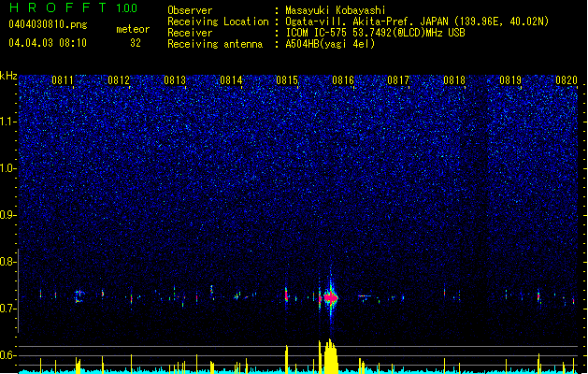Click the 0816 time marker
Screen dimensions: 588x374
click(343, 80)
